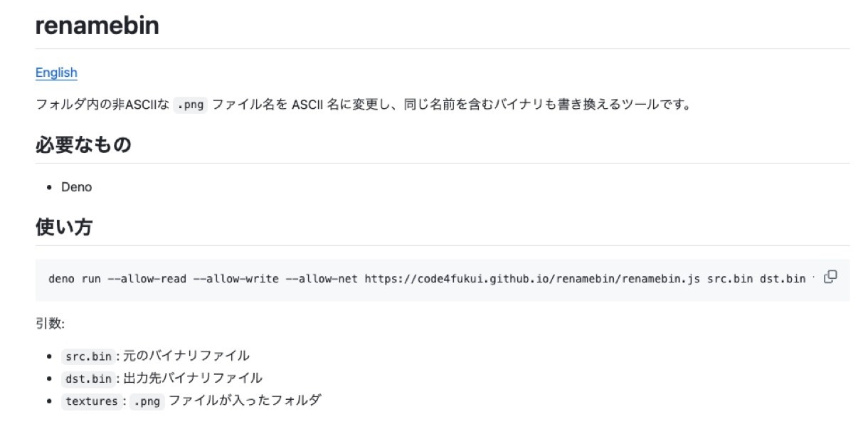Copy the deno run command

(x=830, y=277)
